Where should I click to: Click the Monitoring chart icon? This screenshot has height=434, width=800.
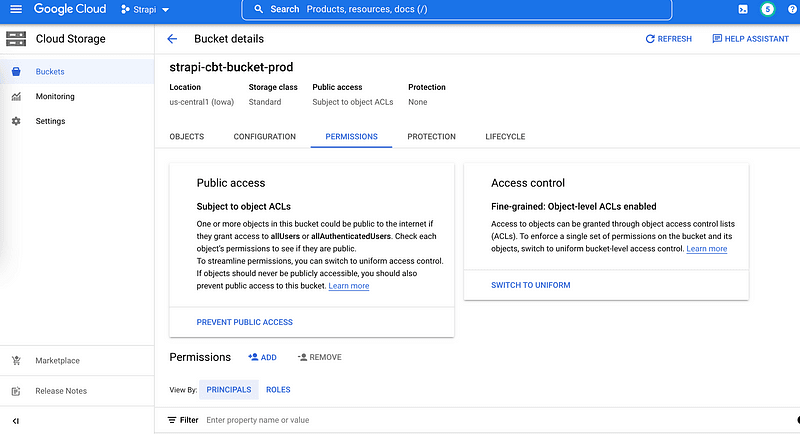pos(16,96)
